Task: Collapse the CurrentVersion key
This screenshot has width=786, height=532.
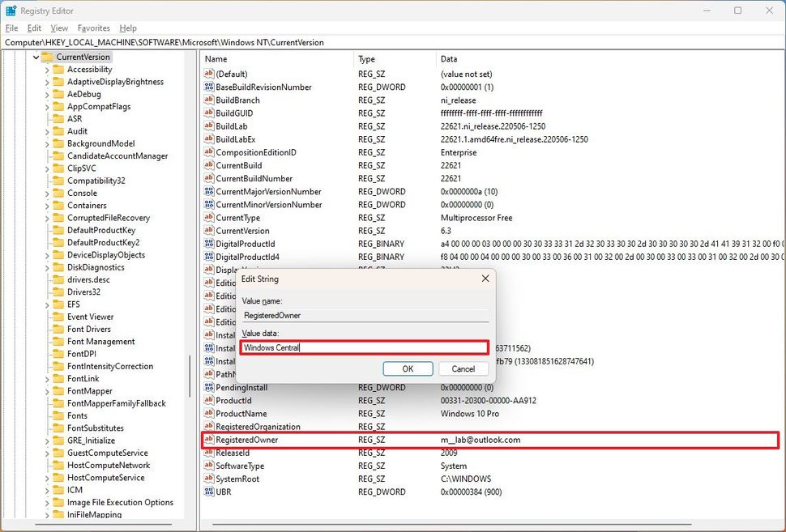Action: [36, 57]
